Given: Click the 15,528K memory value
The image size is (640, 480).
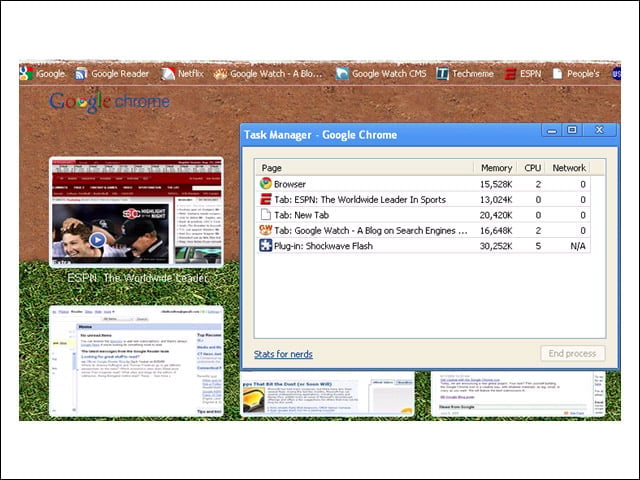Looking at the screenshot, I should click(496, 184).
